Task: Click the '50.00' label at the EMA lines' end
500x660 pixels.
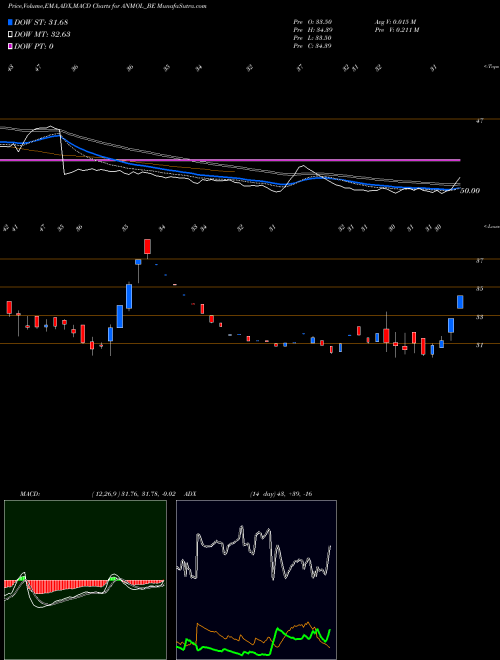Action: [470, 191]
